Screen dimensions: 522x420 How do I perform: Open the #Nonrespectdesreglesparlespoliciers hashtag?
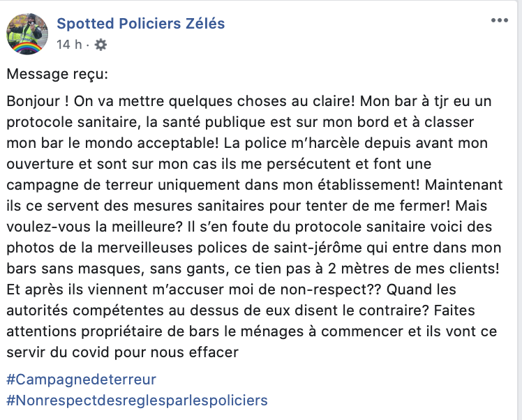[137, 400]
